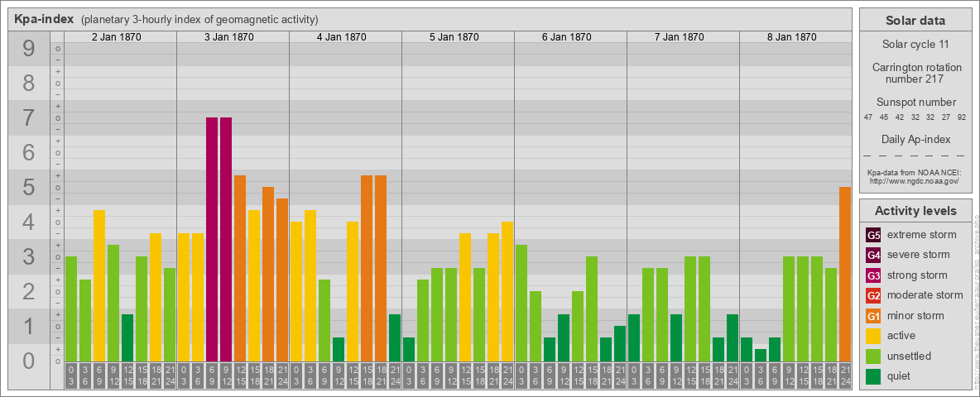Click the Kp scale number 0
Image resolution: width=980 pixels, height=397 pixels.
tap(29, 360)
